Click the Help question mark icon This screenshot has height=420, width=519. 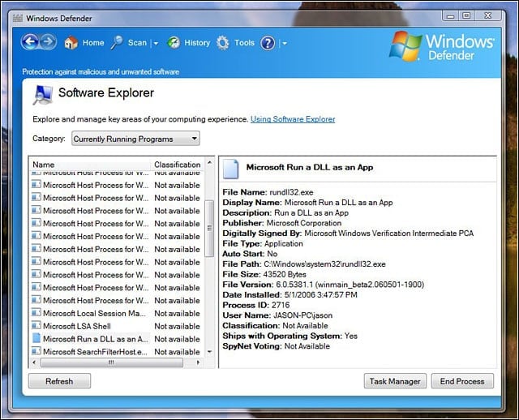click(268, 43)
